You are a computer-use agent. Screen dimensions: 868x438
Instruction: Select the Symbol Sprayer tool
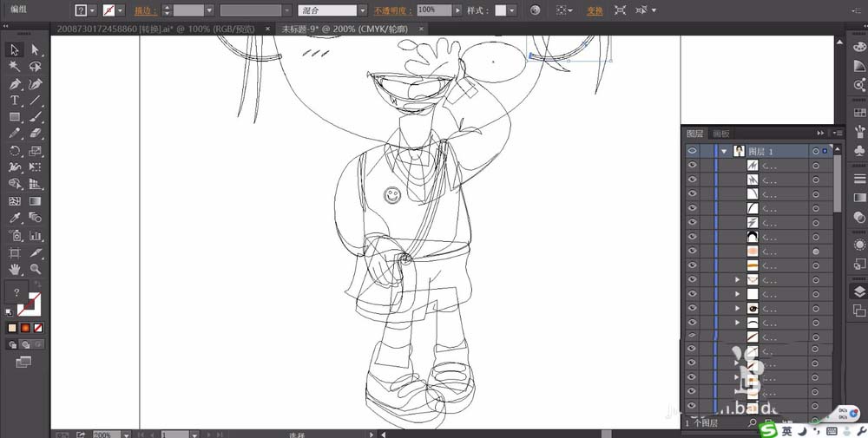click(x=15, y=236)
